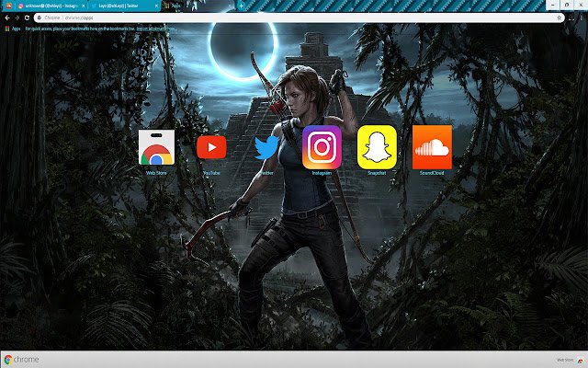Screen dimensions: 588x368
Task: Open a new tab with the plus button
Action: (241, 6)
